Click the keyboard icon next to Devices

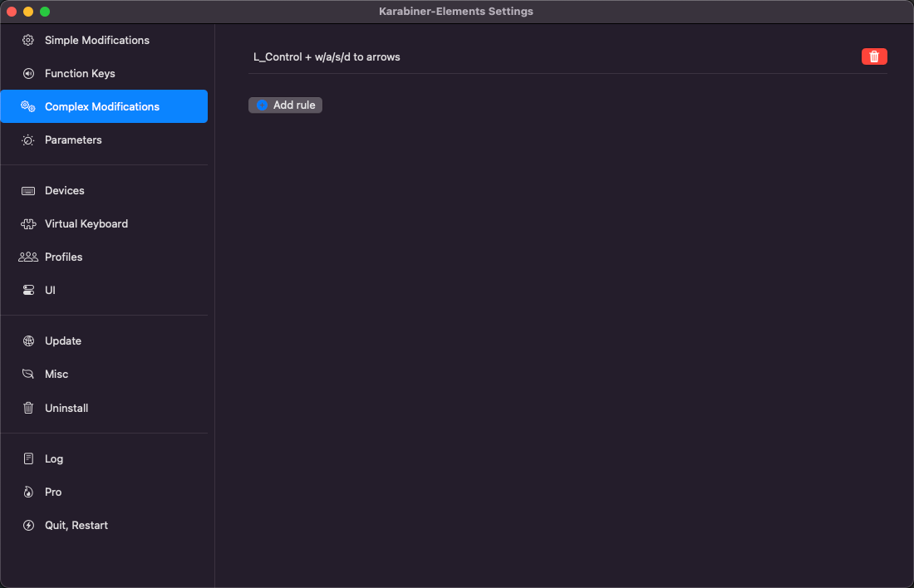click(28, 190)
